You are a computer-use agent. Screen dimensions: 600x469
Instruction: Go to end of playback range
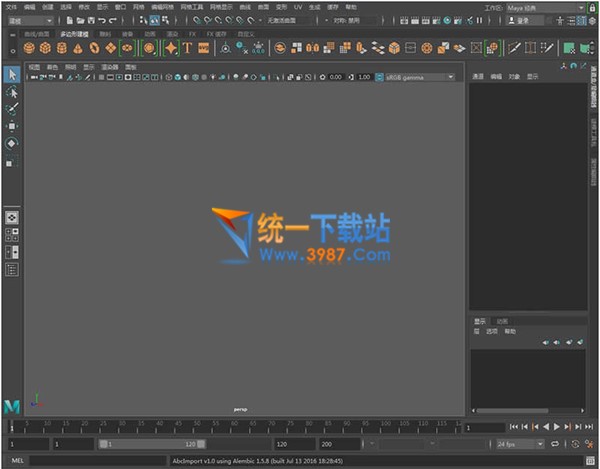tap(589, 427)
